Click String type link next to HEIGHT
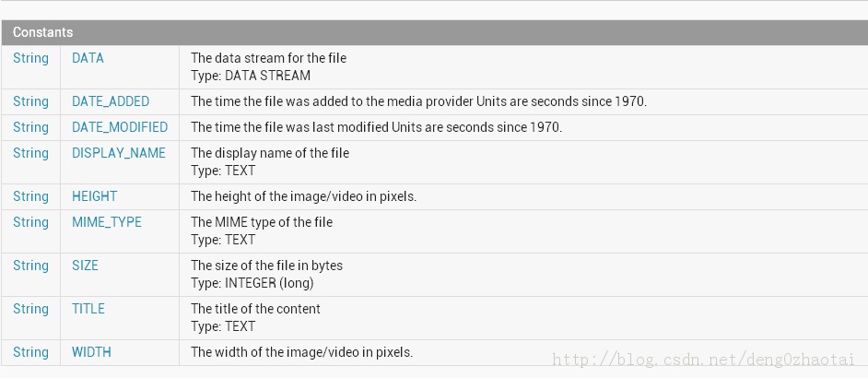Image resolution: width=868 pixels, height=378 pixels. (x=30, y=196)
